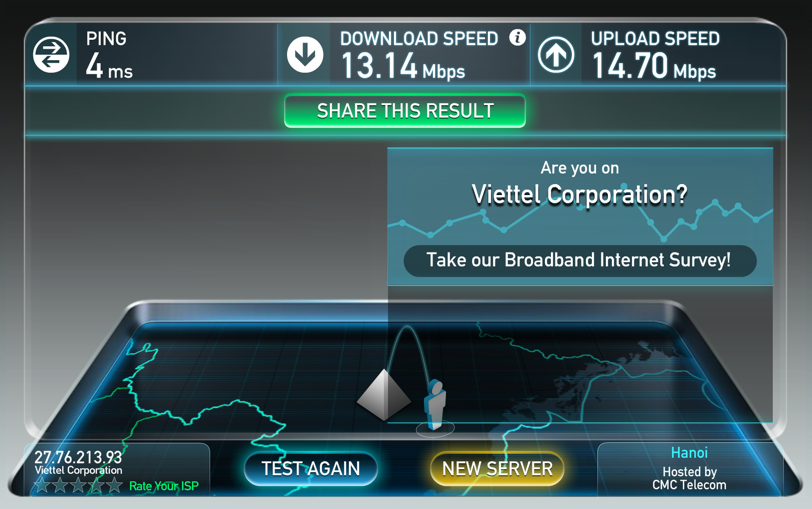812x509 pixels.
Task: Click the ping arrows icon
Action: click(51, 54)
